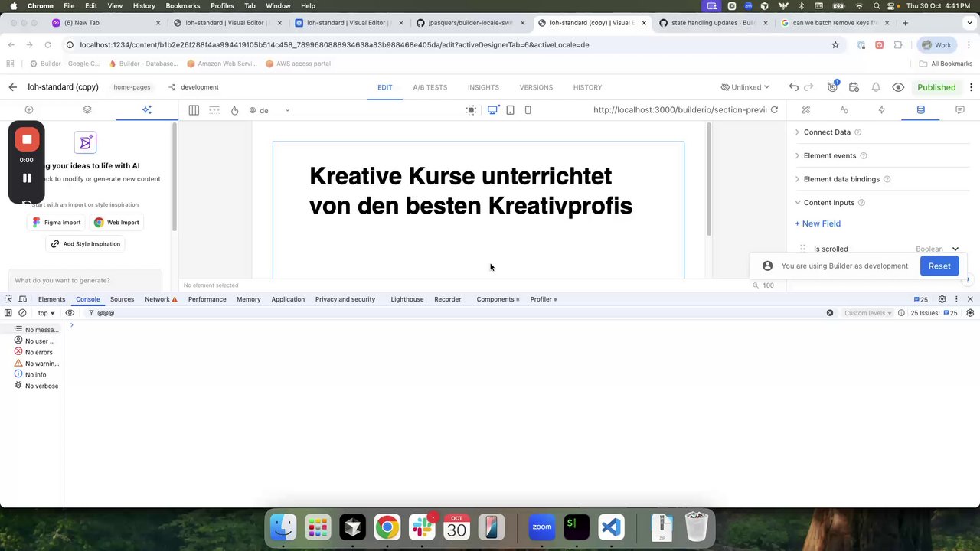980x551 pixels.
Task: Switch preview to mobile phone device
Action: (528, 110)
